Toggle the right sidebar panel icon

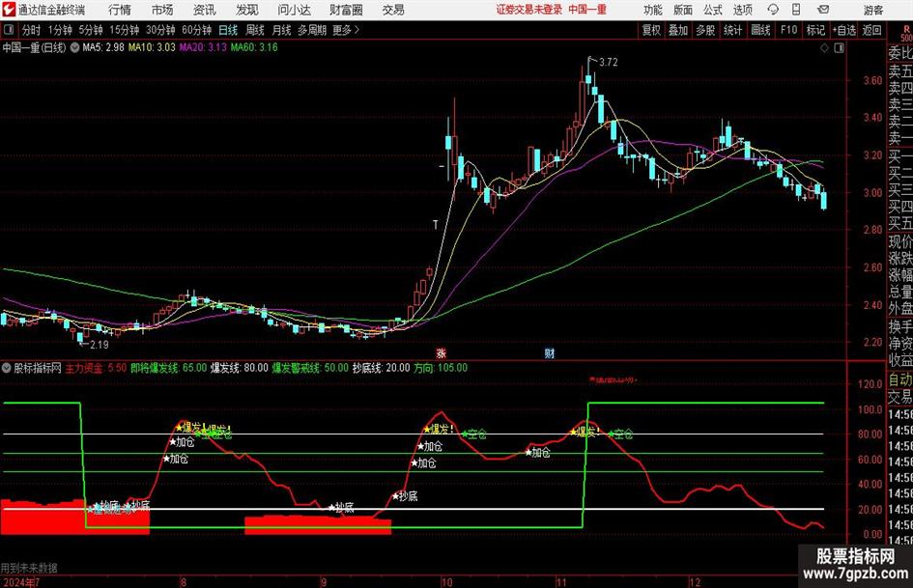click(839, 48)
